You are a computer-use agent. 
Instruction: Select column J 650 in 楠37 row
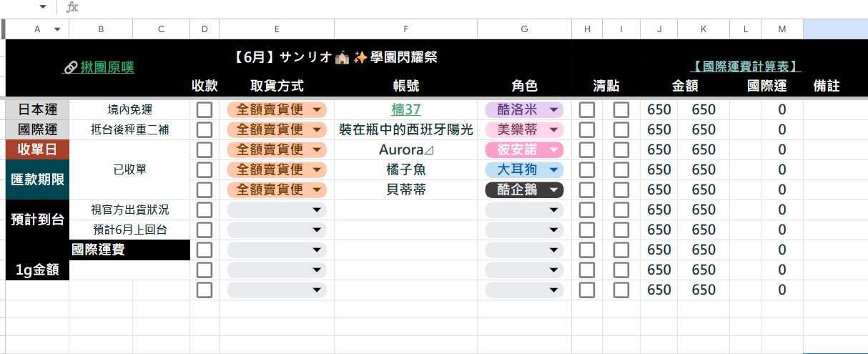pyautogui.click(x=659, y=109)
